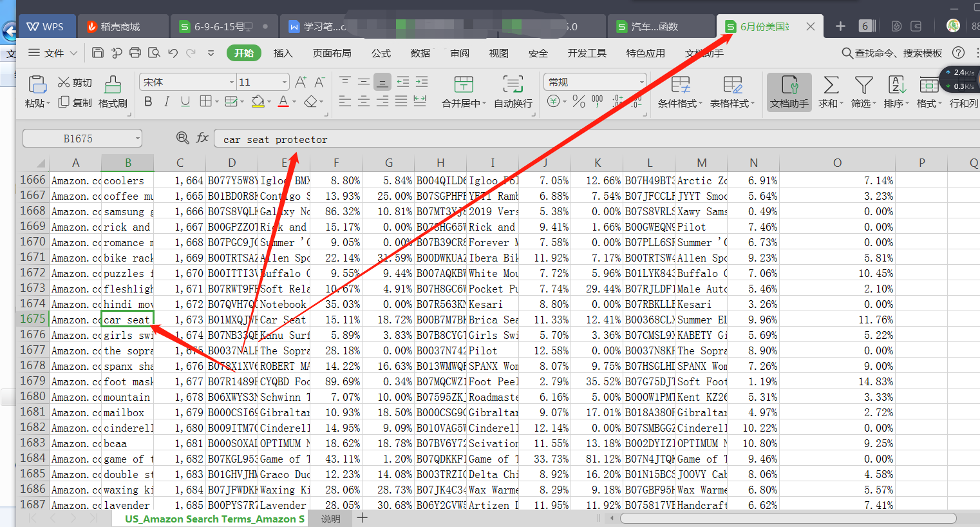Open the 文件 File menu
Image resolution: width=980 pixels, height=527 pixels.
[x=53, y=53]
